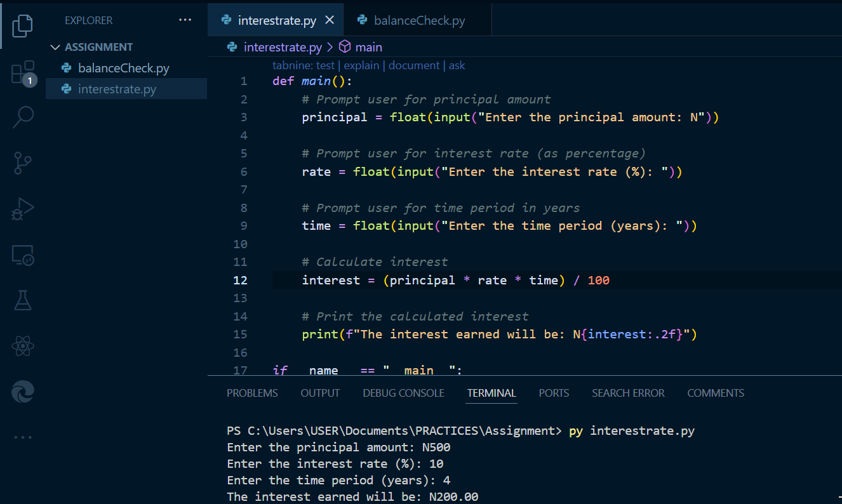Screen dimensions: 842x504
Task: Open the Explorer view in activity bar
Action: 22,25
